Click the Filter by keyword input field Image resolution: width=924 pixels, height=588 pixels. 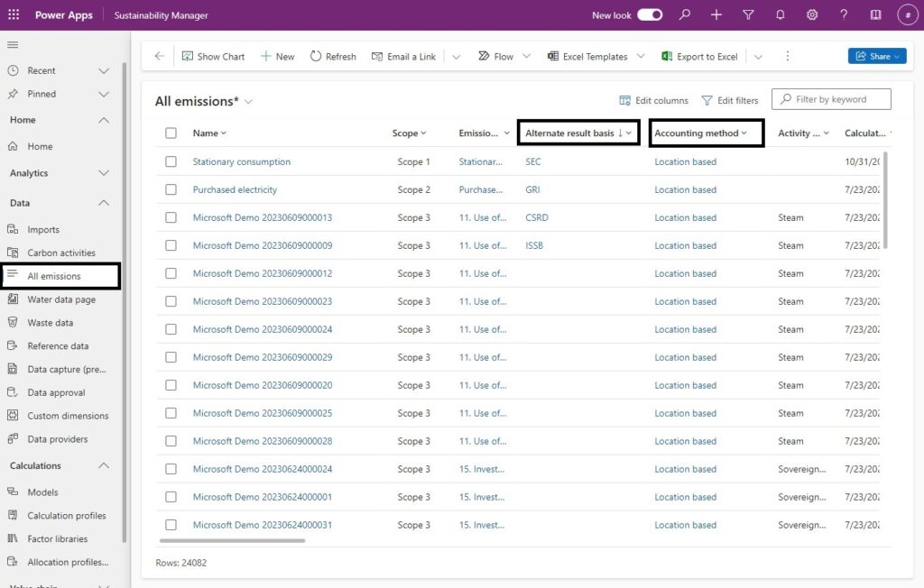(x=830, y=99)
